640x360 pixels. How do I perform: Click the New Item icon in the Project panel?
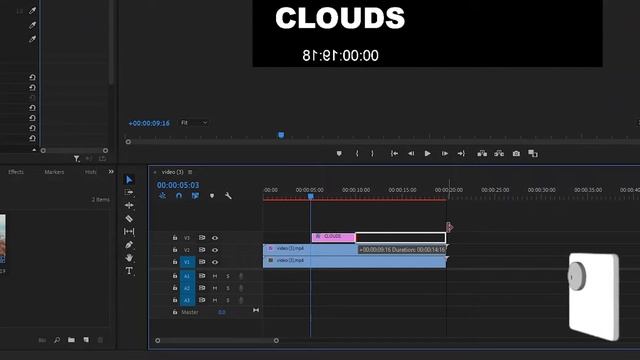pos(86,340)
